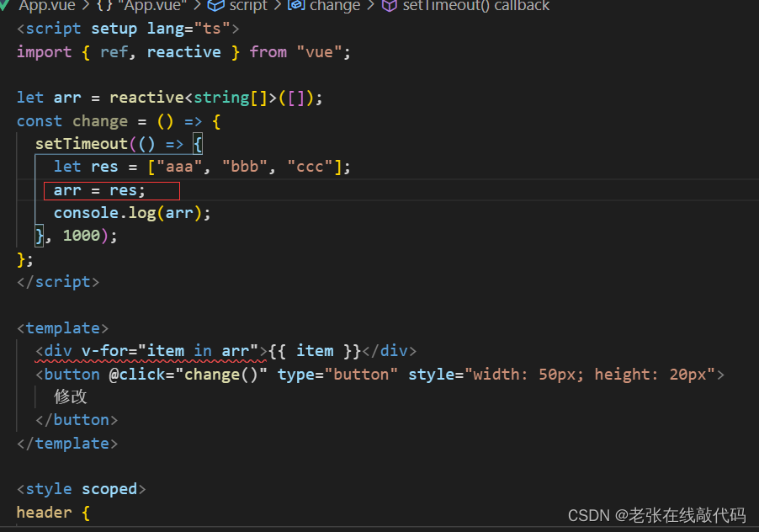
Task: Click the reactive<string[]> call
Action: pos(216,98)
